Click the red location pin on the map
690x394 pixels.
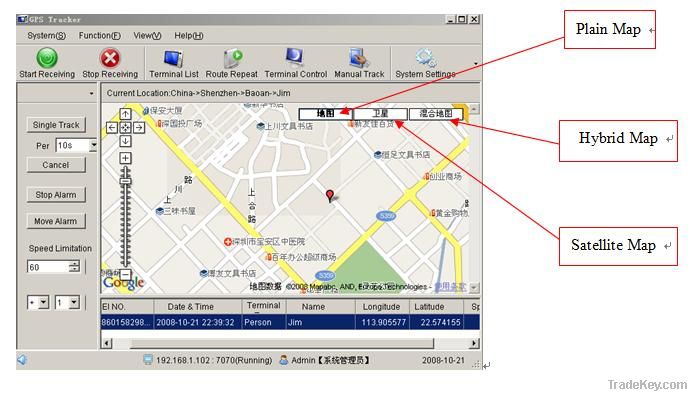pos(330,195)
